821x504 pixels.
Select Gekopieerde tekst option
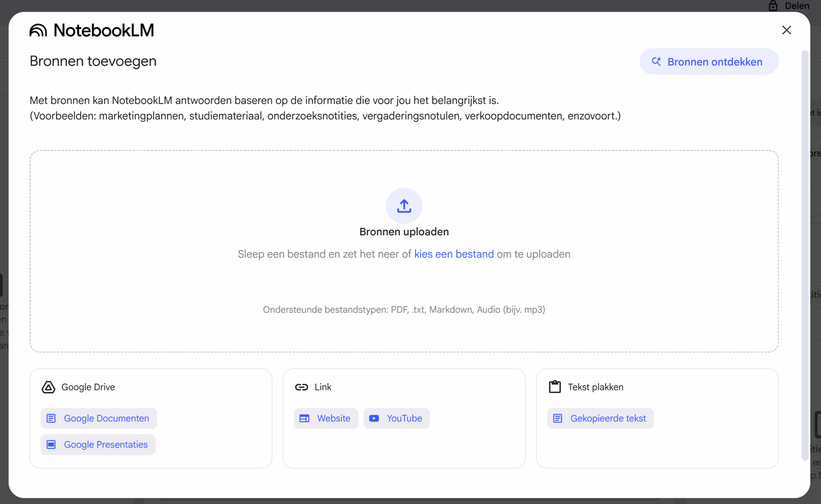pos(600,418)
